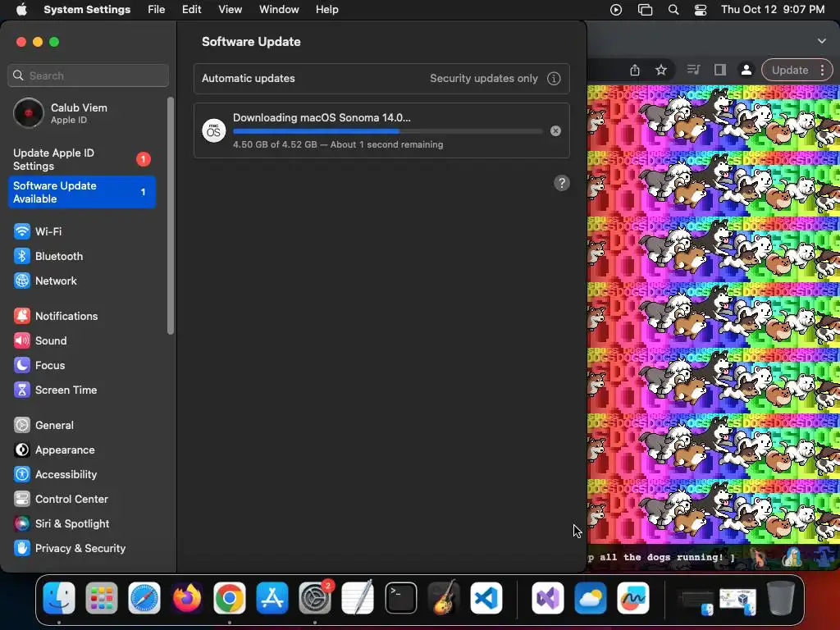
Task: Click the Stage Manager windows menu bar icon
Action: point(645,10)
